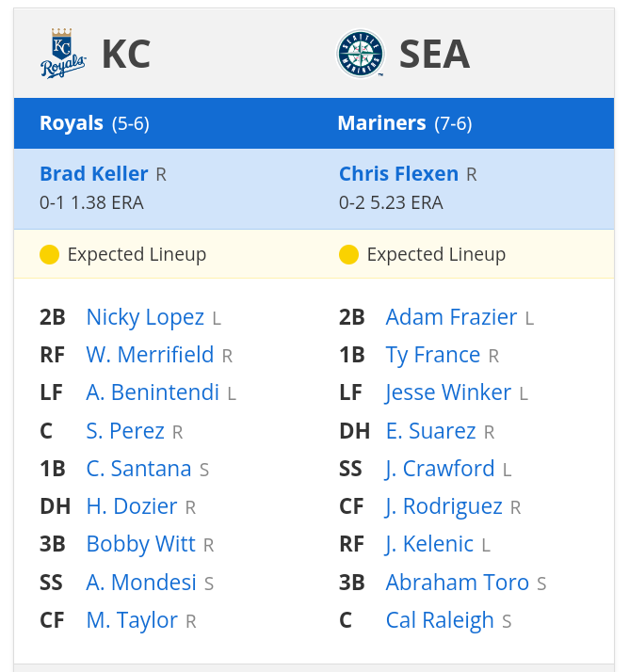Open Adam Frazier's player page
This screenshot has height=672, width=629.
pos(451,317)
